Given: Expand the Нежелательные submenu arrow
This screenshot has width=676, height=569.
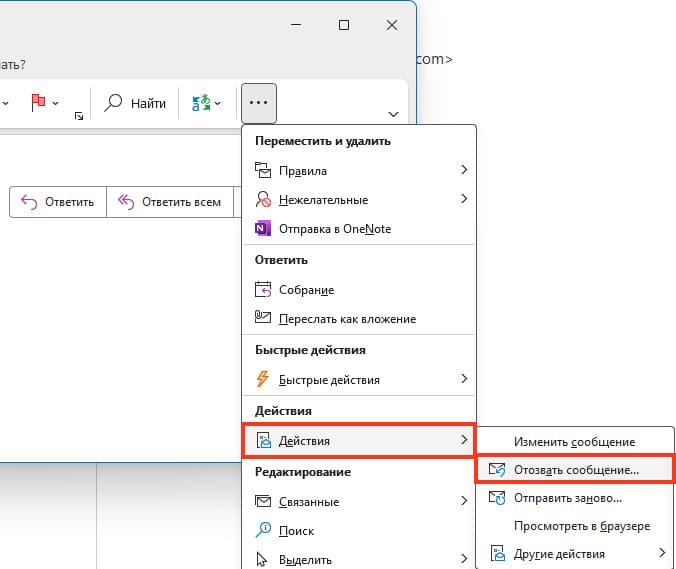Looking at the screenshot, I should tap(464, 199).
